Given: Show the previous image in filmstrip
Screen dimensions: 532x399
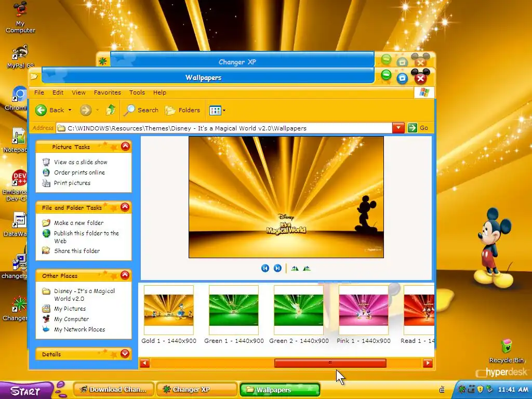Looking at the screenshot, I should click(265, 269).
